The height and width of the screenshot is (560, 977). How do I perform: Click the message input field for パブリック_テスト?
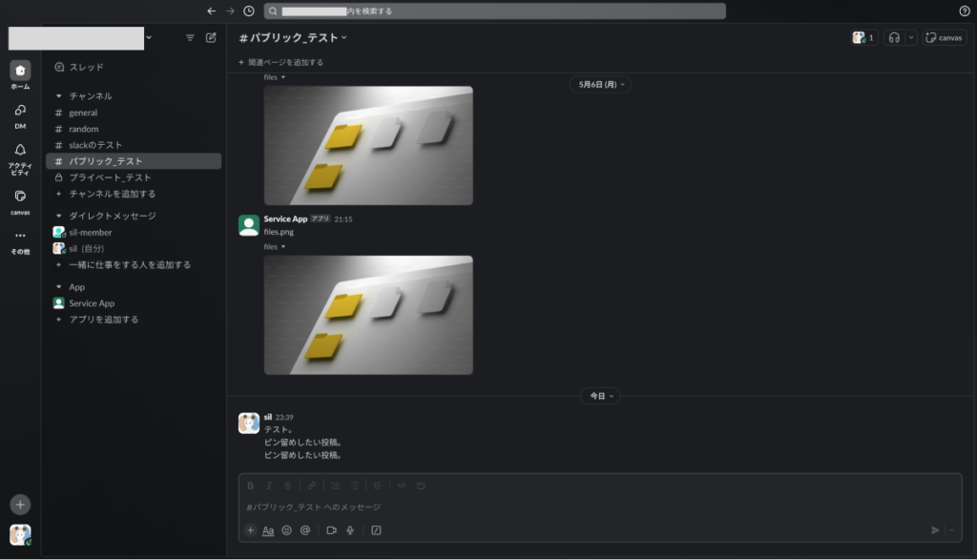point(572,508)
